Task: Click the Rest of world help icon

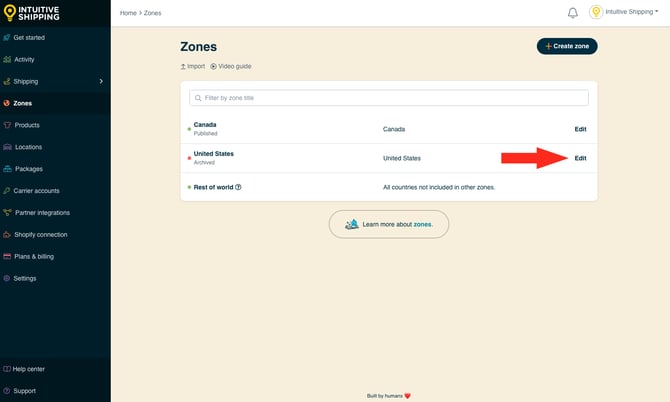Action: point(238,187)
